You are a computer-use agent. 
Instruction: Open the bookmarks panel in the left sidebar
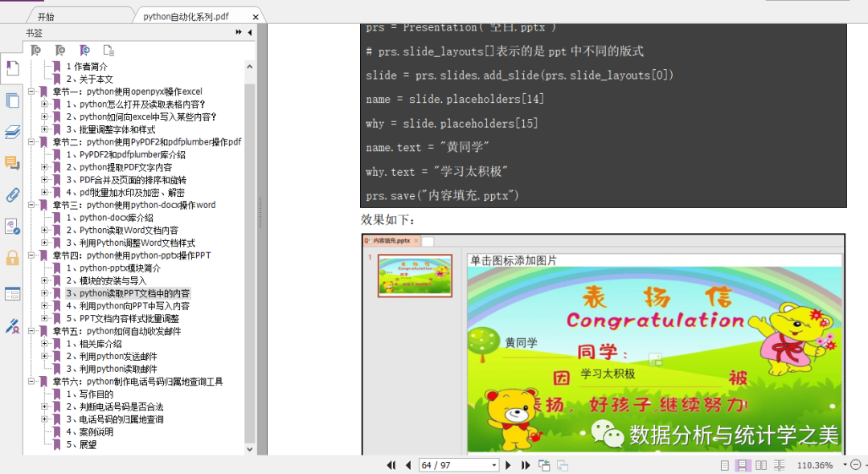12,68
